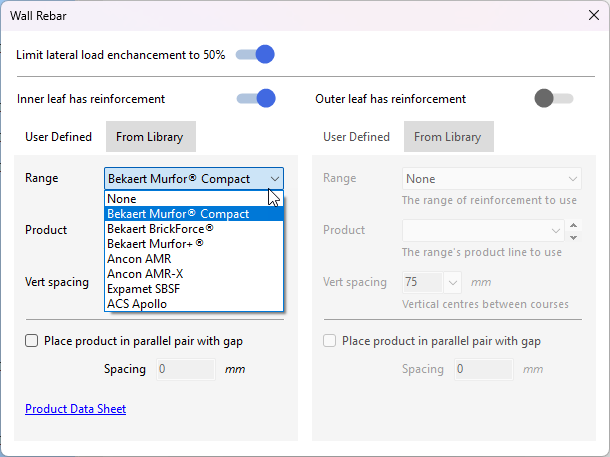
Task: Check inner leaf parallel pair with gap
Action: (x=32, y=341)
